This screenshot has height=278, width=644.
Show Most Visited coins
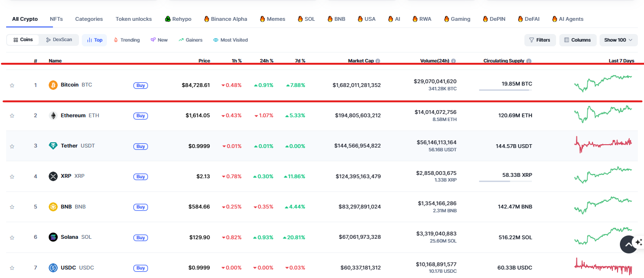(231, 40)
